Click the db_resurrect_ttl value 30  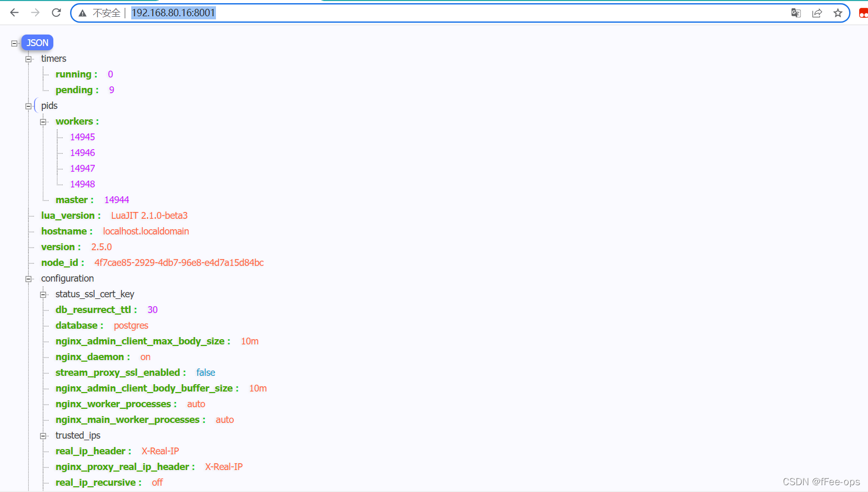click(x=153, y=310)
